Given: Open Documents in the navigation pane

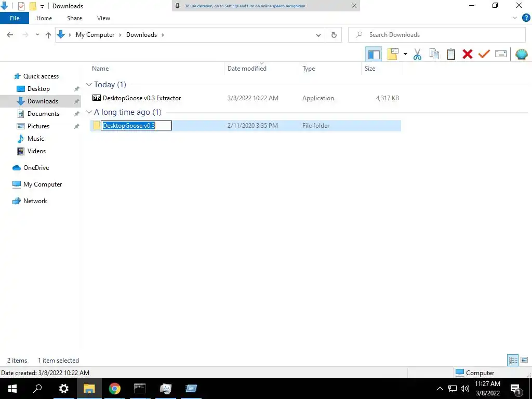Looking at the screenshot, I should click(43, 114).
